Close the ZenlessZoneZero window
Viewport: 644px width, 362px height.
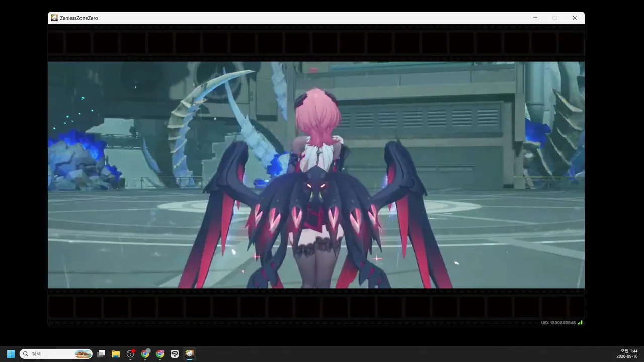[574, 18]
